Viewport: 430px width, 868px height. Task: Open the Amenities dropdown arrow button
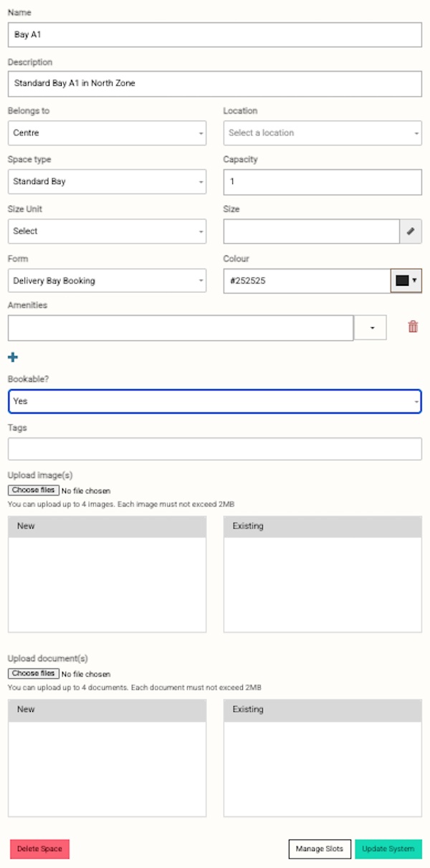[x=371, y=327]
